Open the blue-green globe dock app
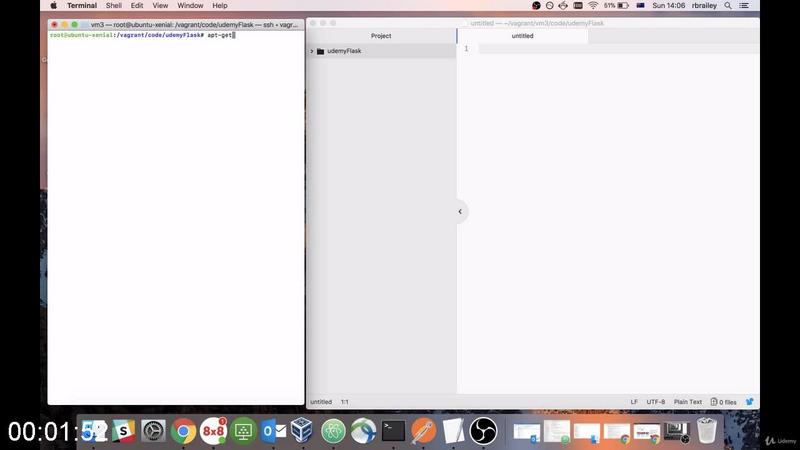 click(363, 431)
